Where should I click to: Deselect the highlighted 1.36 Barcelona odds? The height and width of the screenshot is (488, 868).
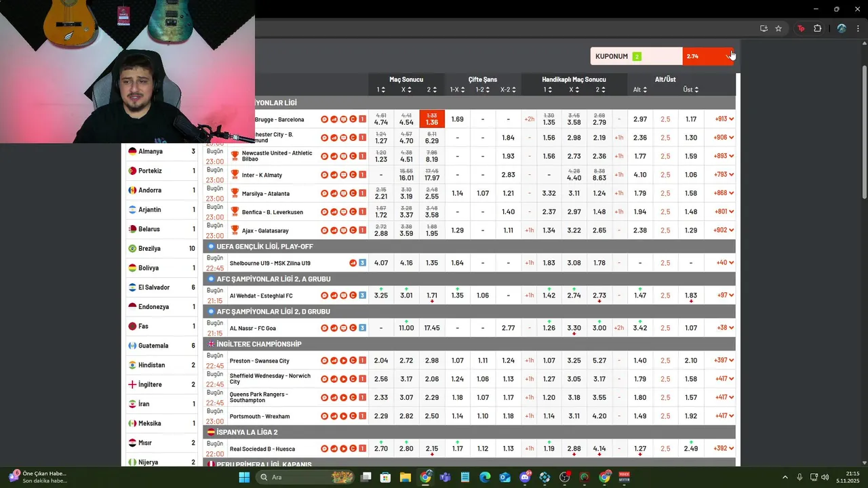[x=432, y=119]
